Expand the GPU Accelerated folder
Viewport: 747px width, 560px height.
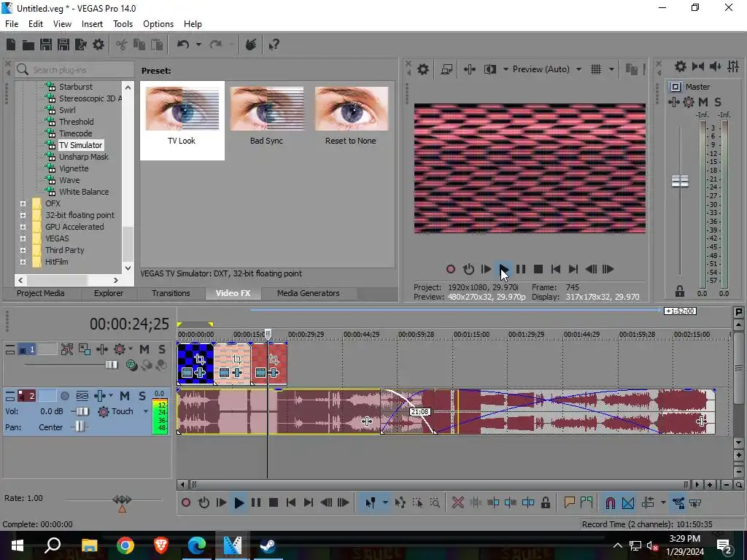23,227
